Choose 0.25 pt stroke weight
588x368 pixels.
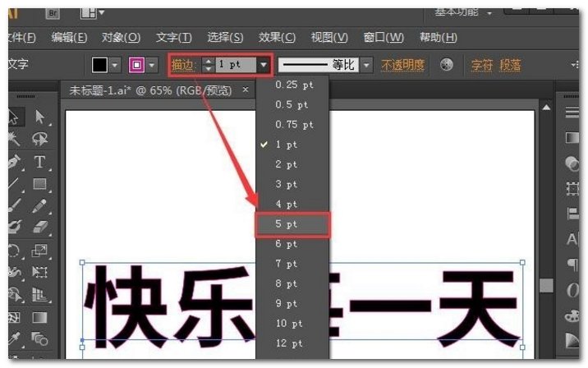point(292,85)
